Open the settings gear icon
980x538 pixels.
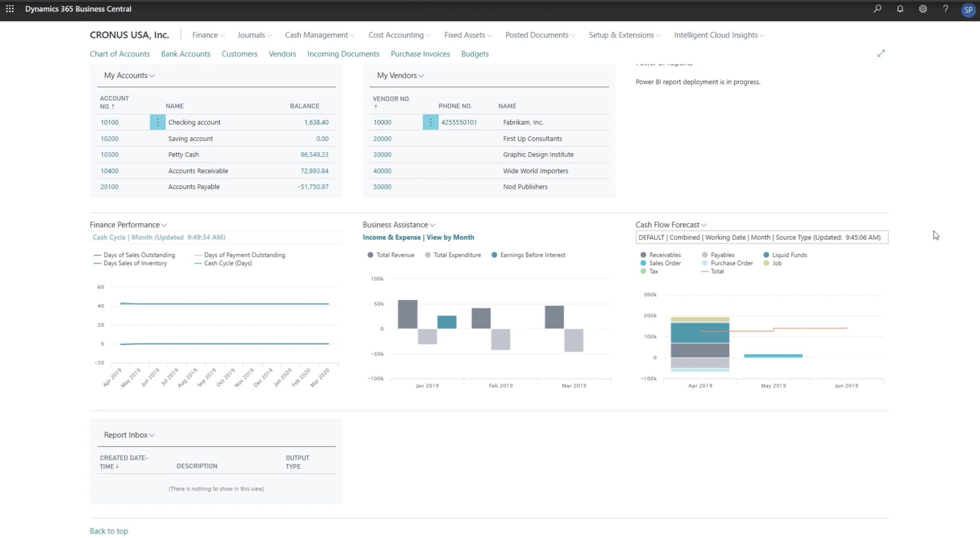pos(923,9)
